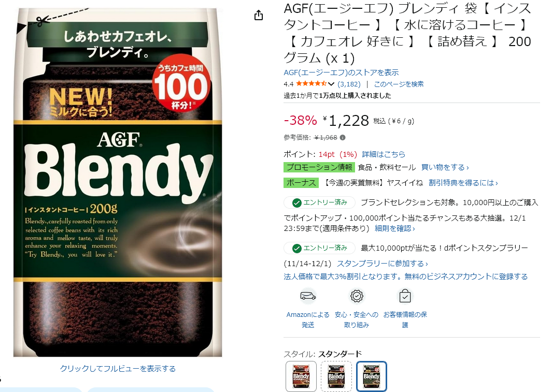Click the safety and security badge icon
The height and width of the screenshot is (392, 552).
[x=357, y=296]
